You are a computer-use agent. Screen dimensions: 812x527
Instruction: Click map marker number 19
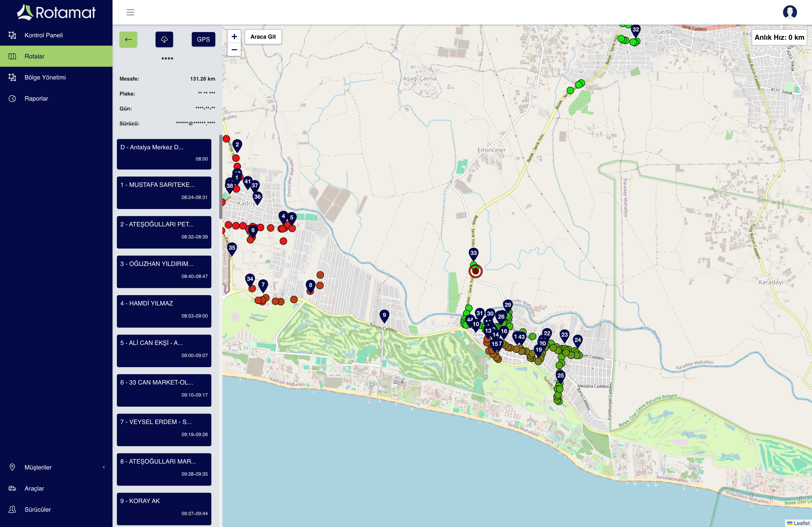pos(539,351)
